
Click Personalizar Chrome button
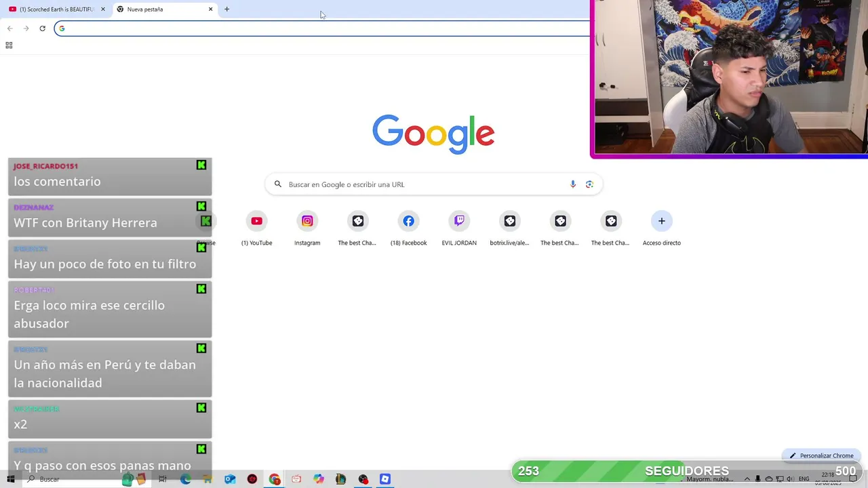(821, 455)
